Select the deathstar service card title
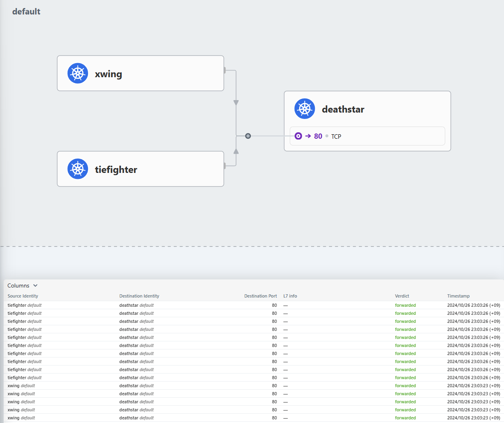504x423 pixels. [343, 109]
